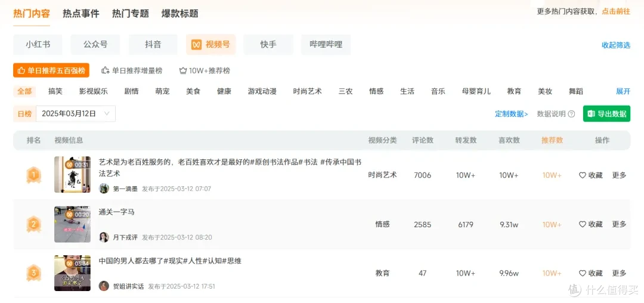This screenshot has width=644, height=303.
Task: Click the 贺姐讲实话 author avatar
Action: (104, 286)
